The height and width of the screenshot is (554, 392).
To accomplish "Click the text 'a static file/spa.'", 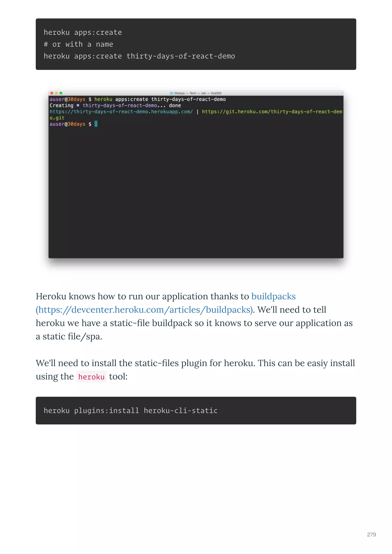I will [69, 336].
